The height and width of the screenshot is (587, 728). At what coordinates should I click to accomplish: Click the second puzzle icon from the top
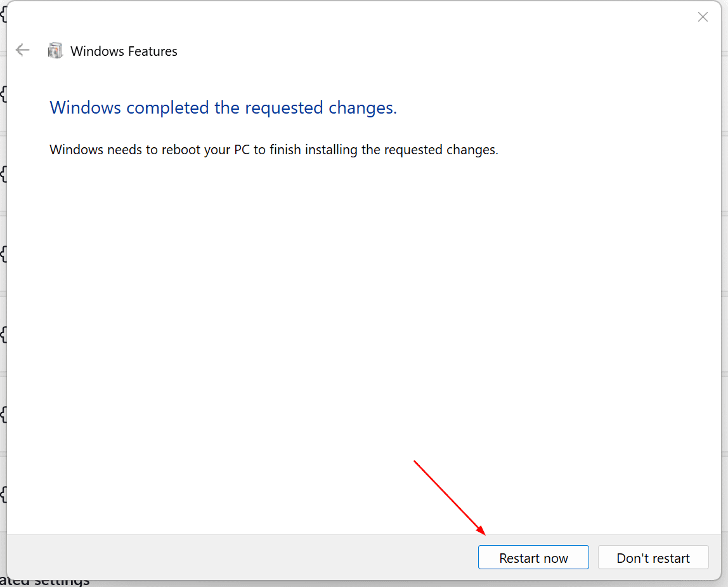pyautogui.click(x=3, y=94)
